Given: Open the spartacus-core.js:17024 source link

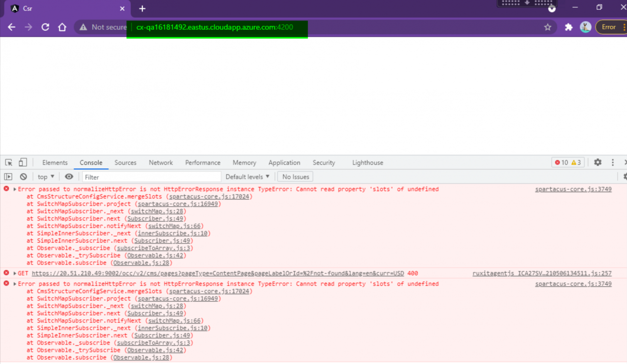Looking at the screenshot, I should click(209, 197).
